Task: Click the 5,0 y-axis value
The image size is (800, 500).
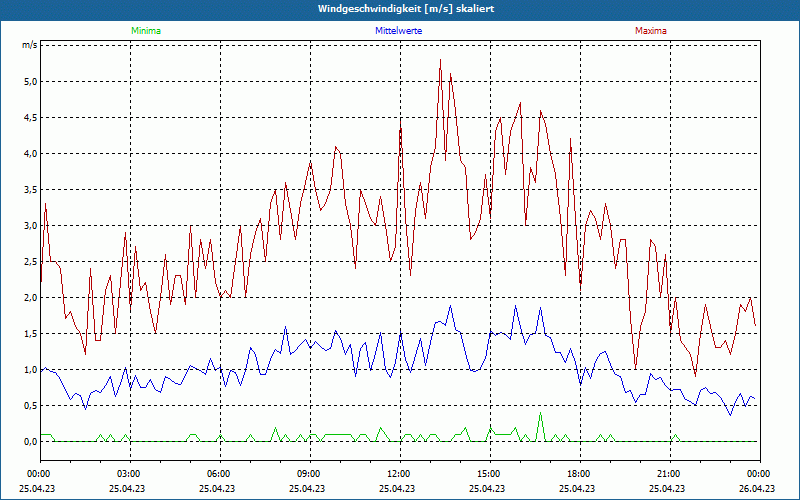Action: coord(31,82)
